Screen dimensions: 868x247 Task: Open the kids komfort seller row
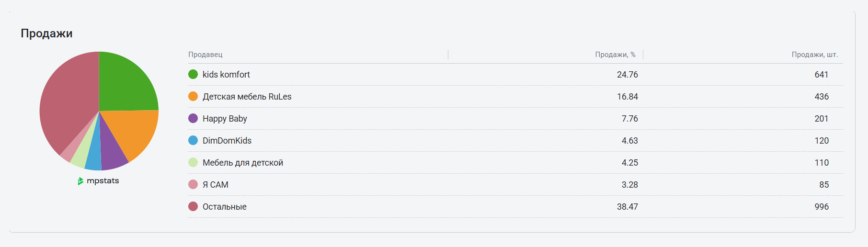point(515,75)
